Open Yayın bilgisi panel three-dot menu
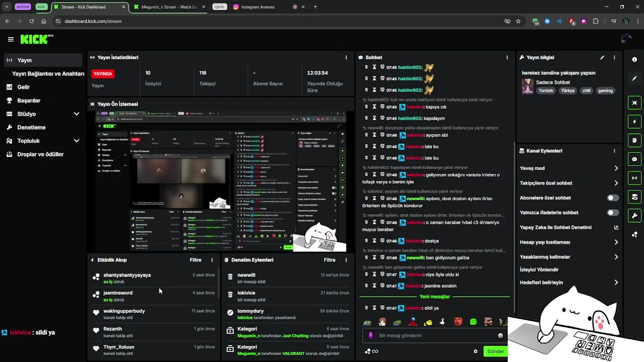644x362 pixels. click(614, 58)
